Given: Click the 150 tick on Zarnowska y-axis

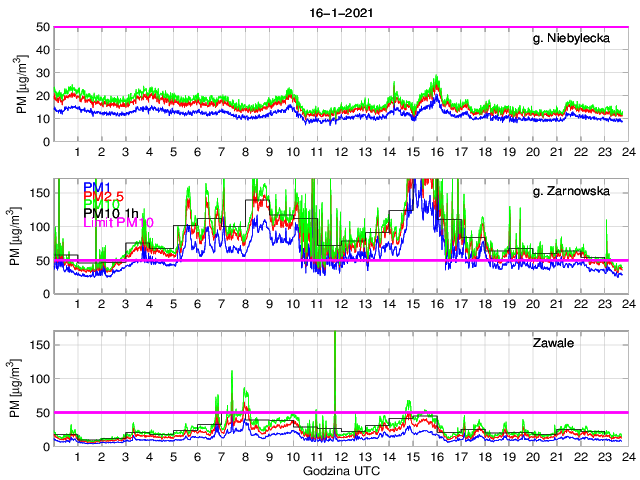Looking at the screenshot, I should tap(40, 193).
